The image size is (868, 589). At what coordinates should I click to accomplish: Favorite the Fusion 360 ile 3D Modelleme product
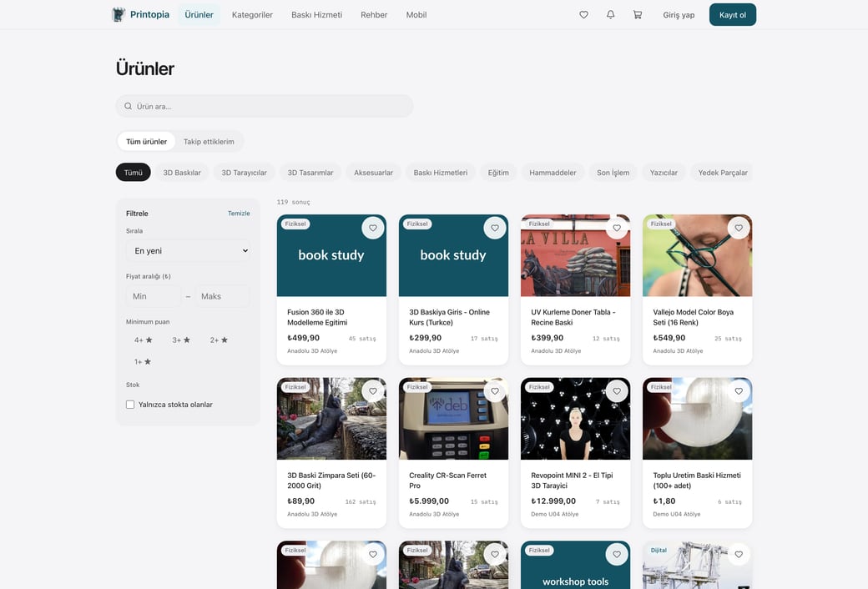click(x=373, y=228)
